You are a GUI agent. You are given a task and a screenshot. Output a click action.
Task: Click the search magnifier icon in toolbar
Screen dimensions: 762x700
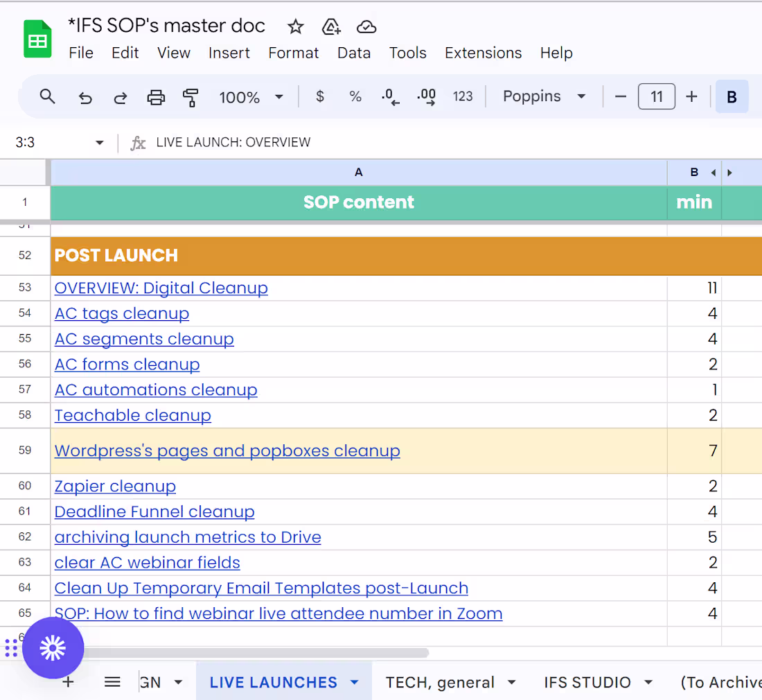[47, 97]
